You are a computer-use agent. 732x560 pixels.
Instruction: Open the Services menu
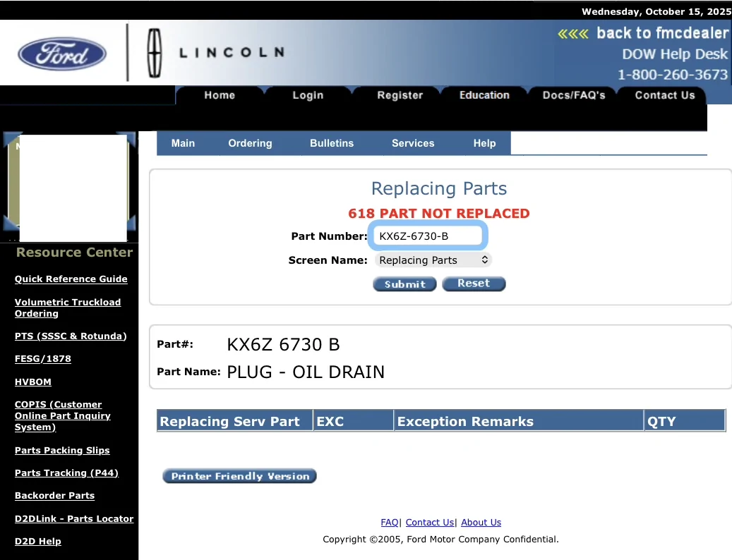tap(413, 143)
